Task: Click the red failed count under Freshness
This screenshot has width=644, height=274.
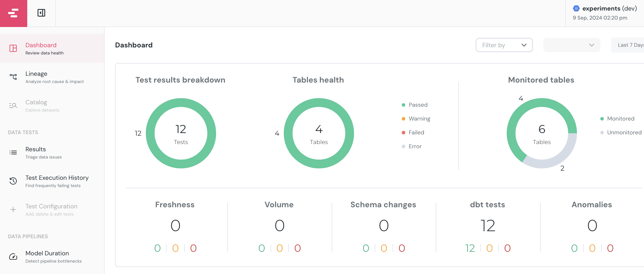Action: coord(193,248)
